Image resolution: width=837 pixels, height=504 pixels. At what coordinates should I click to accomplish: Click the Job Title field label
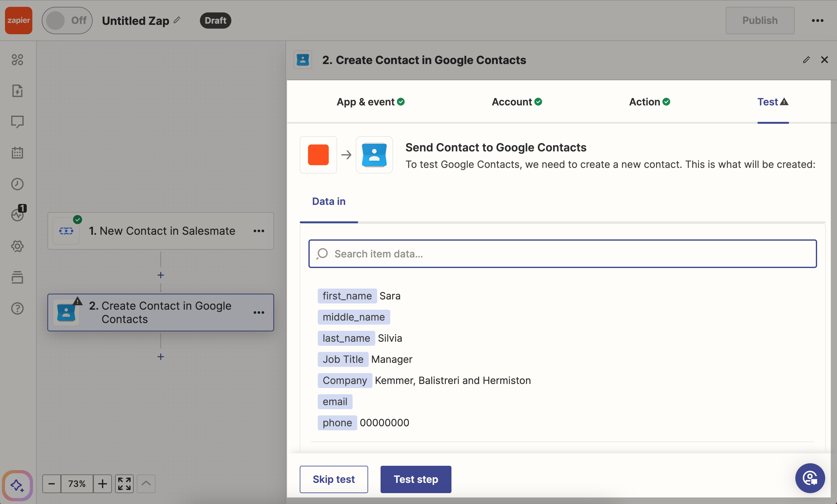343,359
